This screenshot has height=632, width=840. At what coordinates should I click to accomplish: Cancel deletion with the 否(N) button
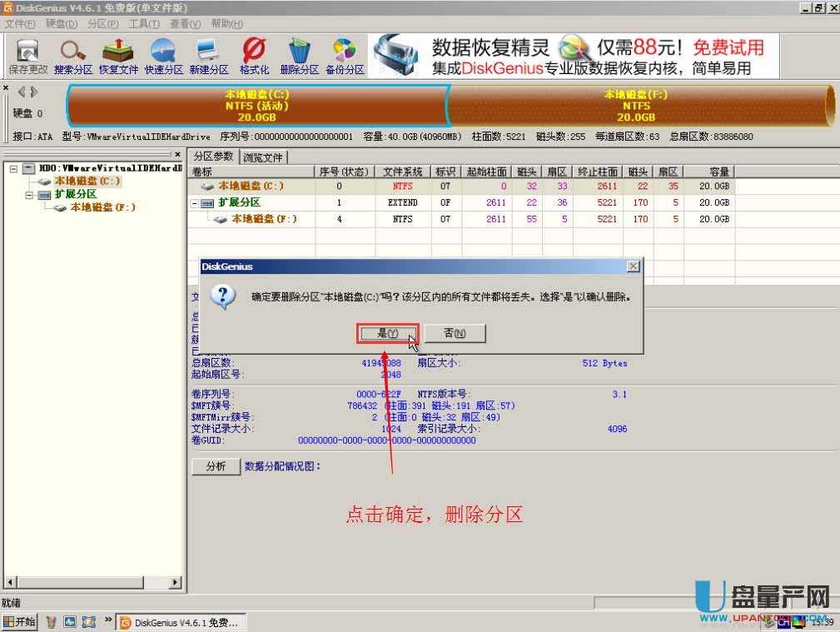[455, 333]
